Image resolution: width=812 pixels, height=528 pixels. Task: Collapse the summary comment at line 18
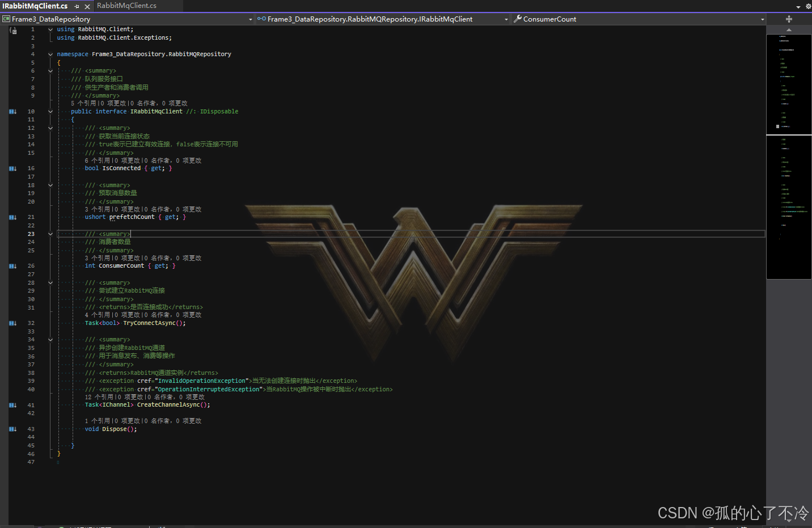(x=50, y=185)
